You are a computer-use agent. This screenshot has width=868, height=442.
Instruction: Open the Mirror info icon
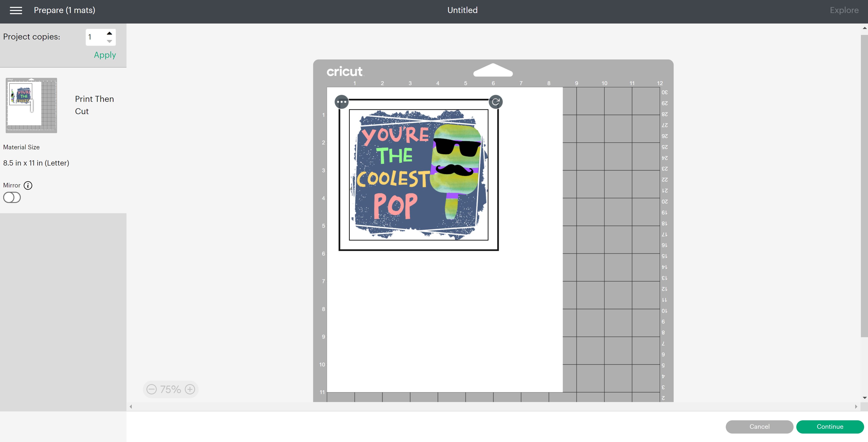28,185
